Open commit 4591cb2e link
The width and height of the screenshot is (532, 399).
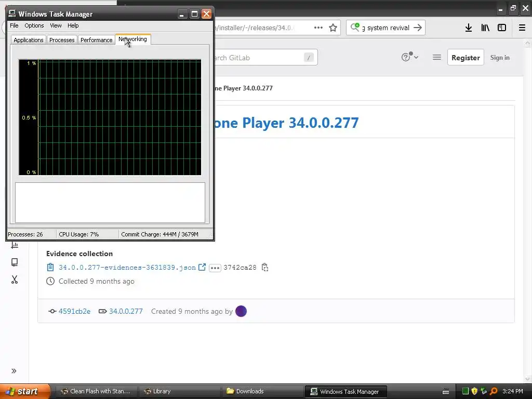pyautogui.click(x=74, y=312)
